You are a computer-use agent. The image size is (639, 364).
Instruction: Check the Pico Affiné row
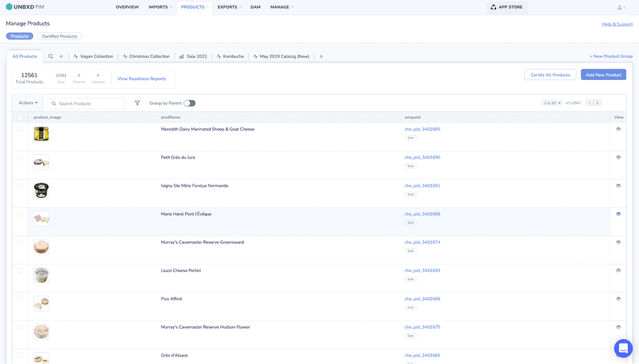point(20,299)
